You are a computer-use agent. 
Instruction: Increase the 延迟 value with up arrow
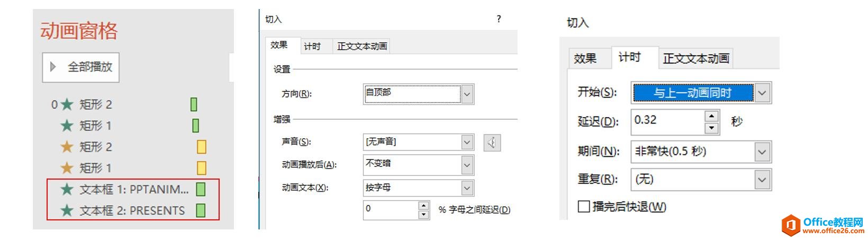[712, 116]
